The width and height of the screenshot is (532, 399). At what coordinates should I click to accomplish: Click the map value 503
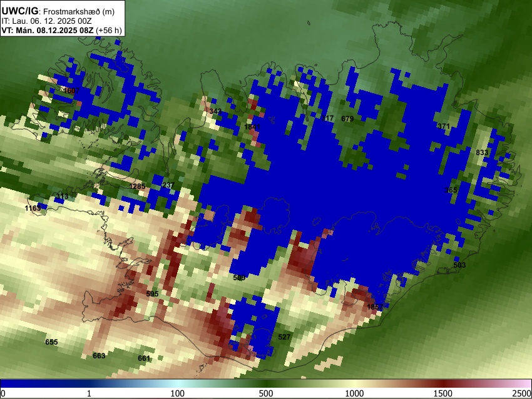[459, 265]
